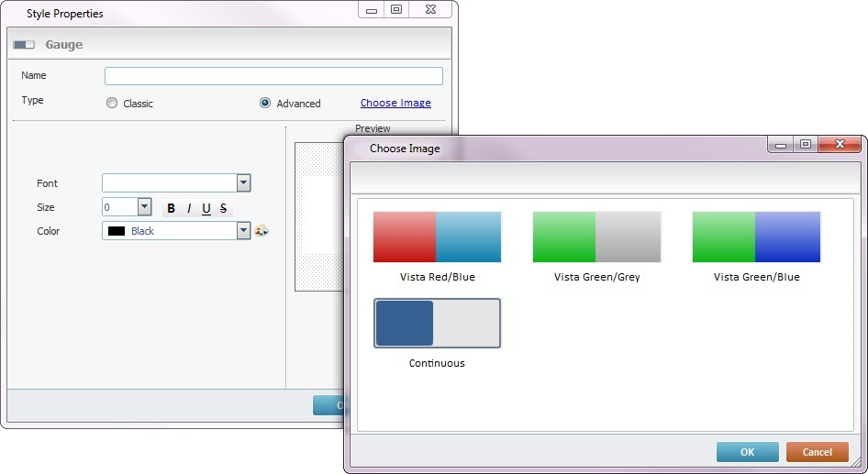This screenshot has width=868, height=474.
Task: Click the Continuous label text
Action: click(x=437, y=363)
